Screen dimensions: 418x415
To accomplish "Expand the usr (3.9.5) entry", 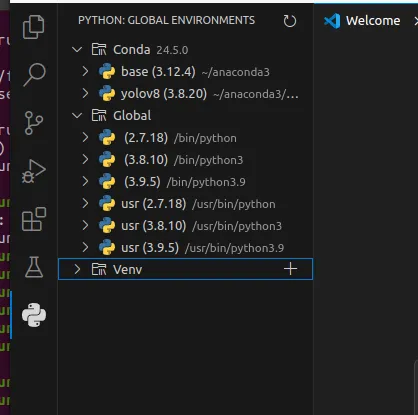I will (85, 247).
